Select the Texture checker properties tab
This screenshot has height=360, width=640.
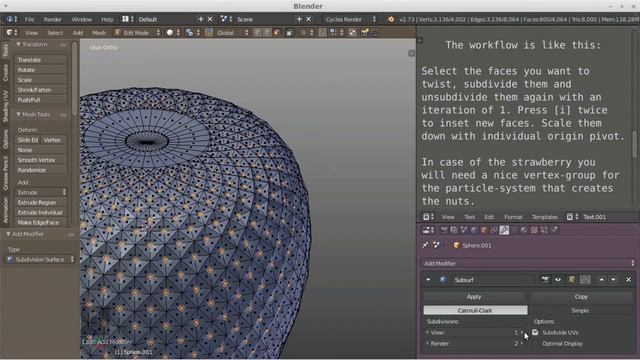click(534, 230)
